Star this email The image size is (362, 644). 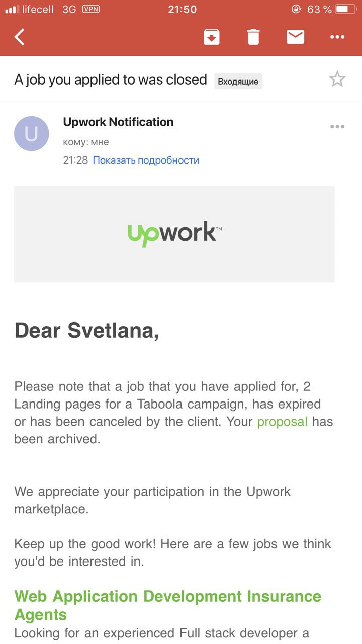coord(337,79)
